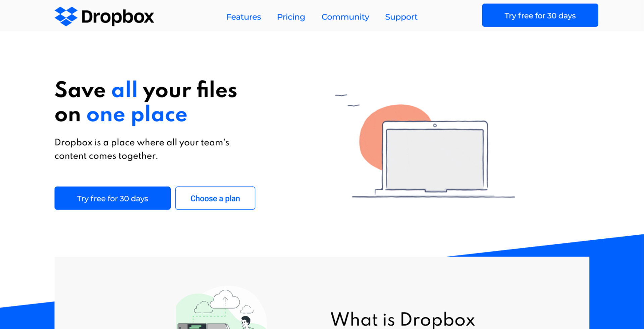Click the Dropbox wordmark in the header
Viewport: 644px width, 329px height.
(117, 17)
